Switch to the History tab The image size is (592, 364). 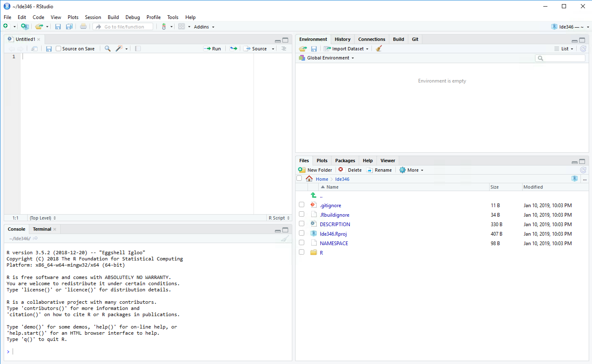[x=342, y=39]
